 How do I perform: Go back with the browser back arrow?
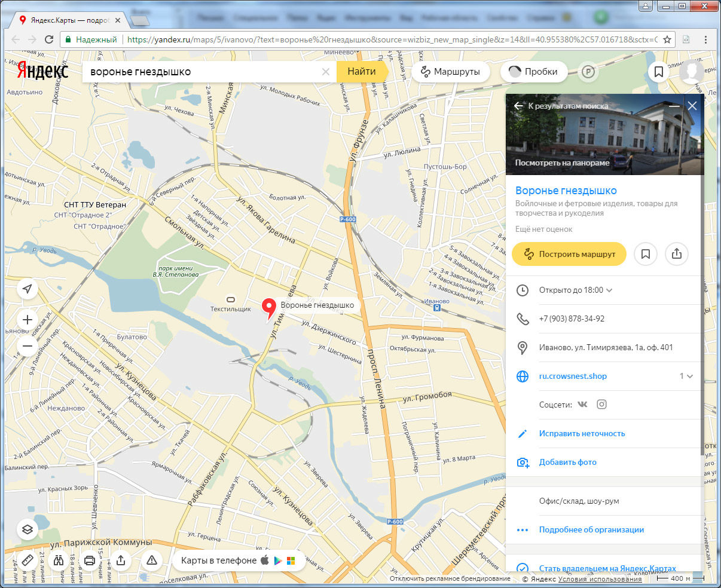pyautogui.click(x=16, y=39)
